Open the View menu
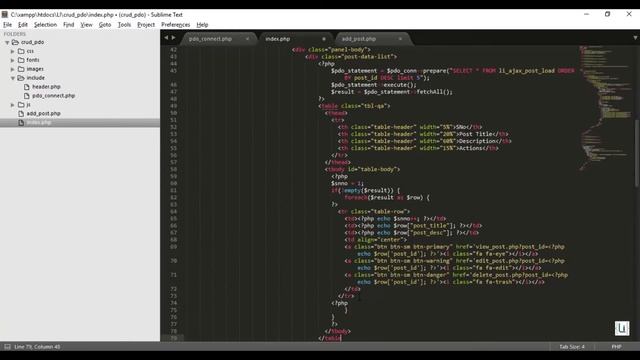Image resolution: width=640 pixels, height=360 pixels. pos(87,24)
